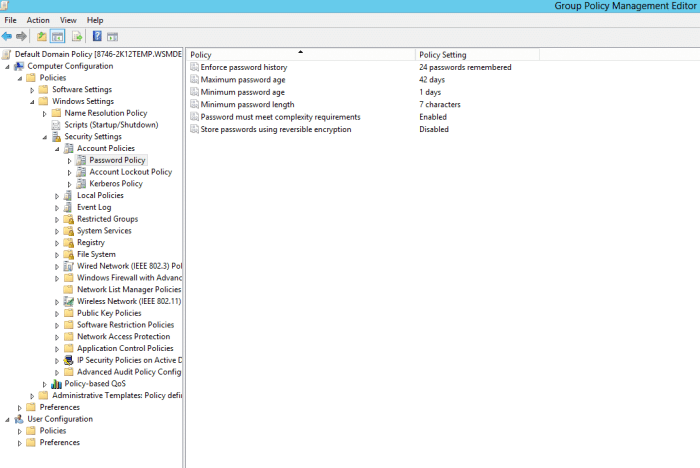Select Preferences under User Configuration
The image size is (700, 468).
point(59,443)
